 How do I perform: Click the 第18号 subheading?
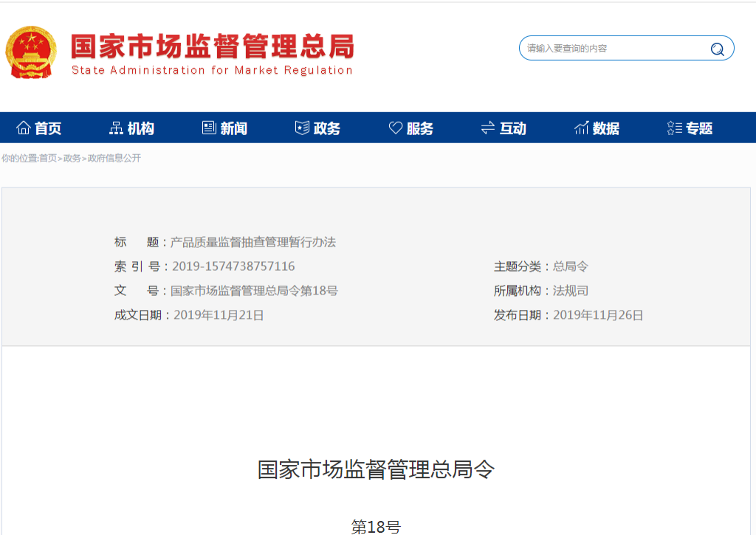(x=376, y=527)
